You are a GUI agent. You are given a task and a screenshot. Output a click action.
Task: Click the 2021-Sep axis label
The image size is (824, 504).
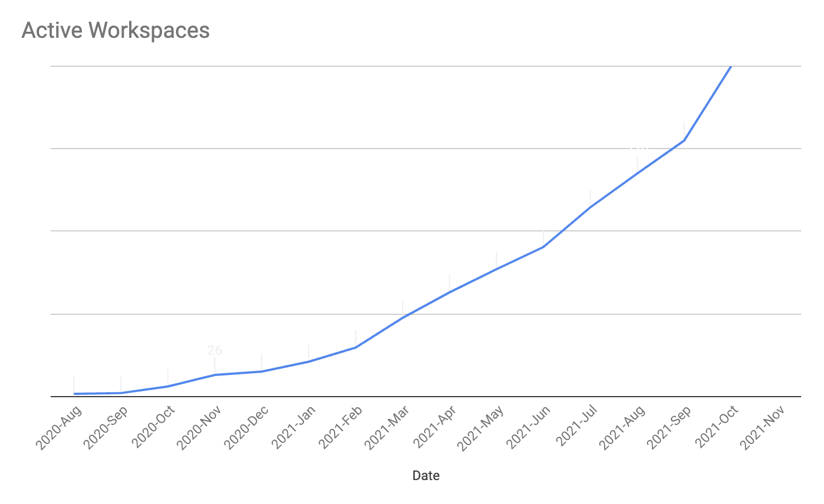[669, 427]
